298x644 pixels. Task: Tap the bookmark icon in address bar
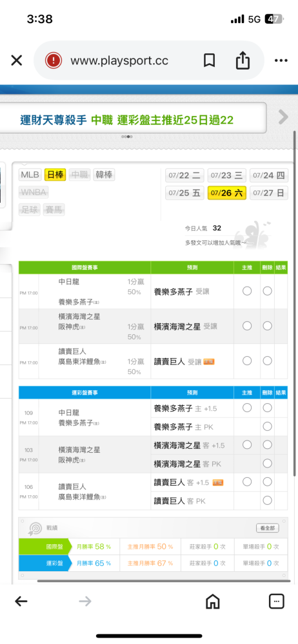click(x=210, y=61)
